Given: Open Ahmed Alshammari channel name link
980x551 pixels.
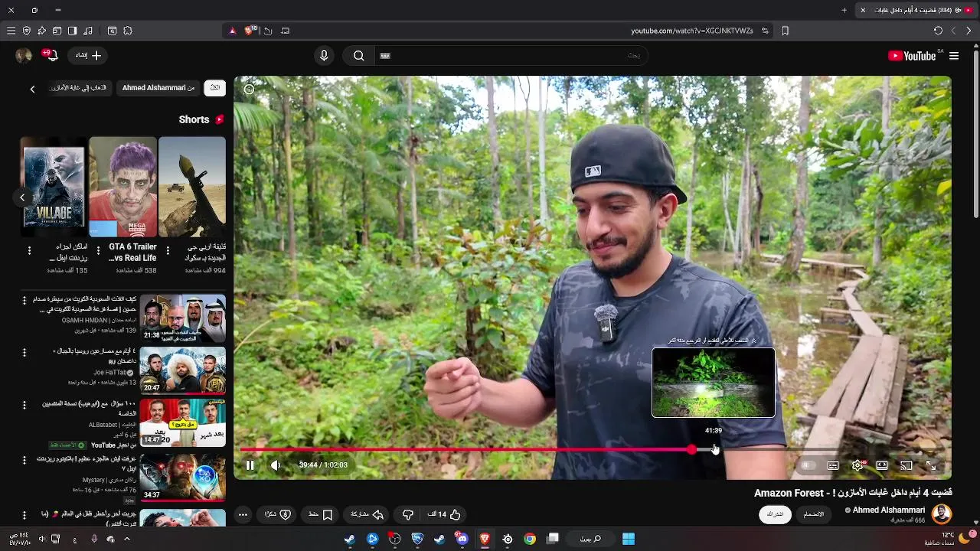Looking at the screenshot, I should [888, 510].
